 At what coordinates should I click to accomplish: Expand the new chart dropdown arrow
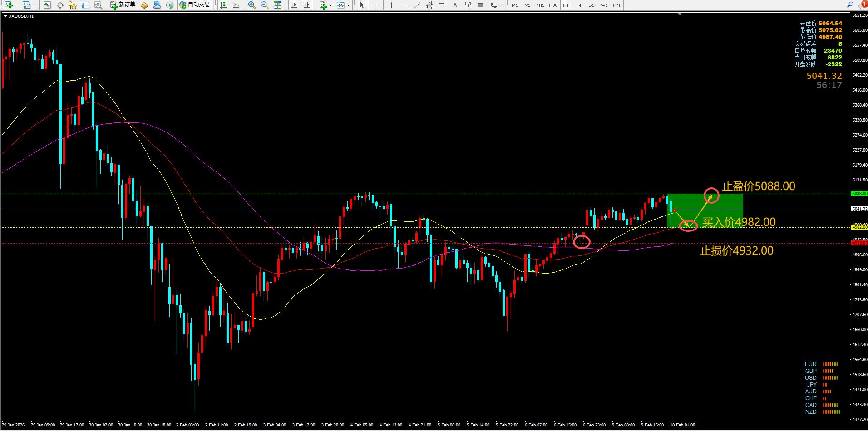(x=17, y=5)
